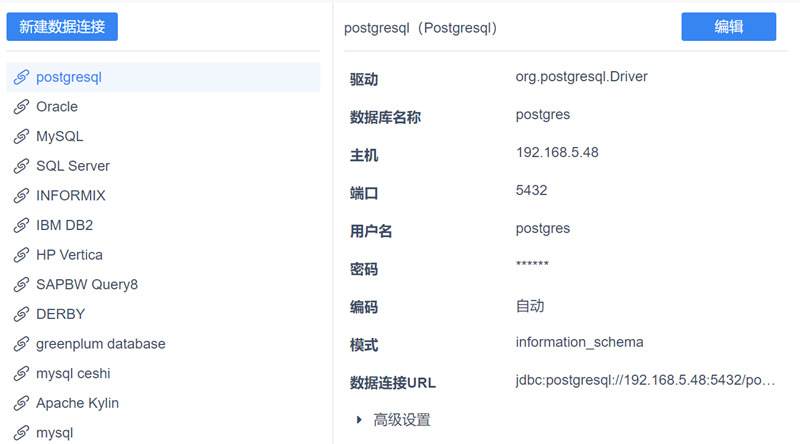Click the link icon beside Apache Kylin

[21, 404]
